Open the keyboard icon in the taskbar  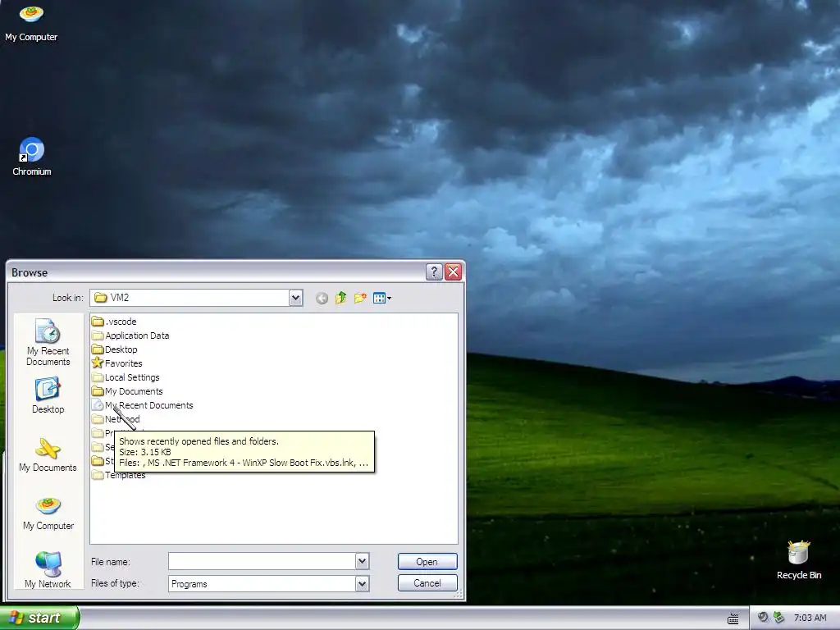pos(733,619)
